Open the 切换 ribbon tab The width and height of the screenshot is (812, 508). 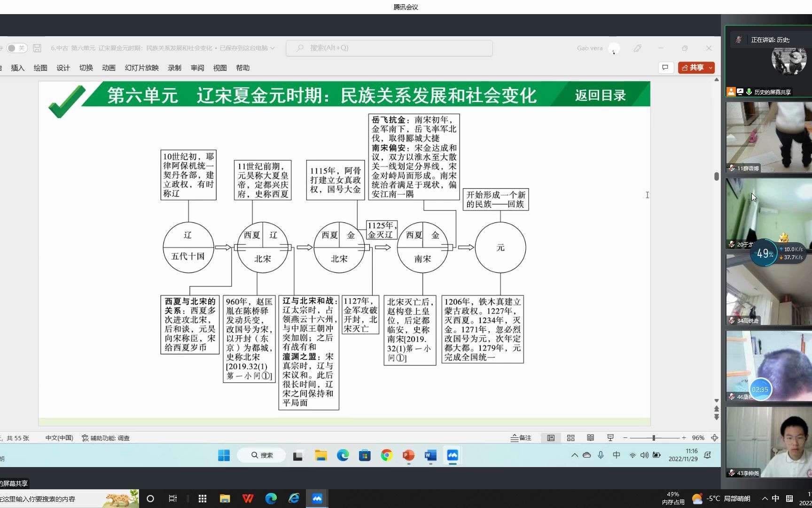pos(86,68)
